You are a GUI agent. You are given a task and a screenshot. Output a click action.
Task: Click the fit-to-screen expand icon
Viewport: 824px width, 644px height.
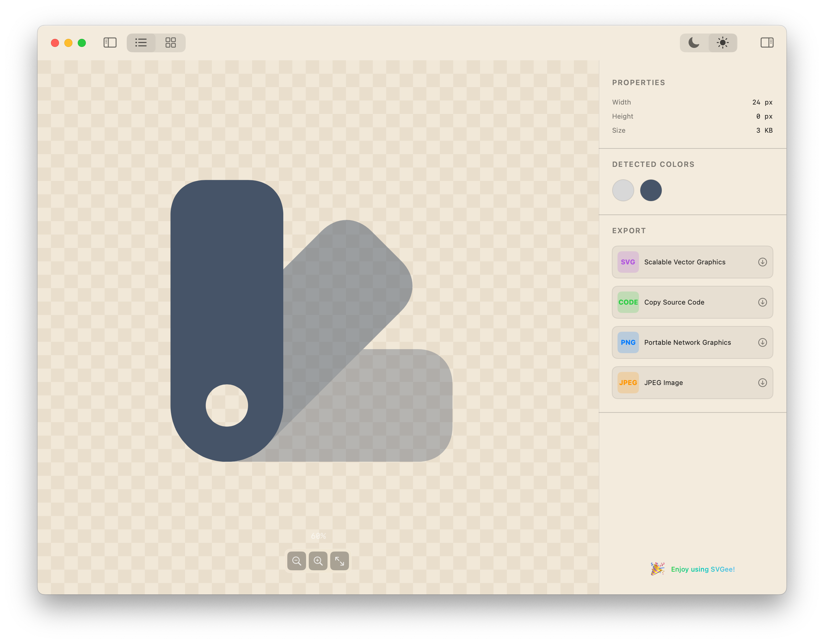pos(339,561)
